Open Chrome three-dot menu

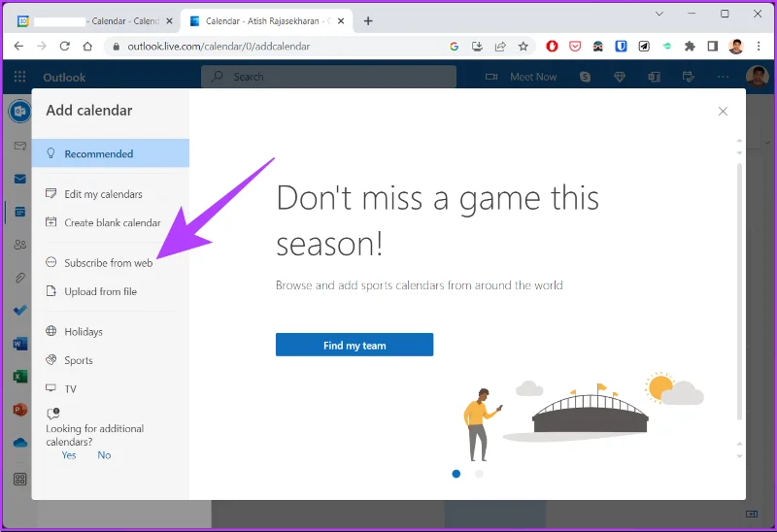coord(759,46)
